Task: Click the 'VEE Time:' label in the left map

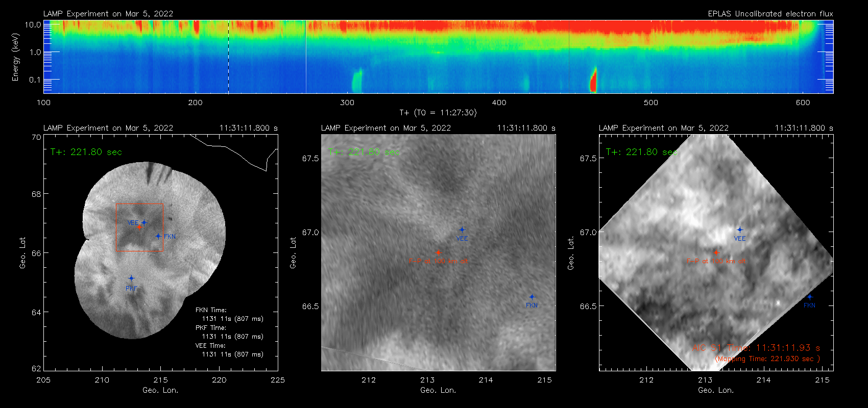Action: [210, 346]
